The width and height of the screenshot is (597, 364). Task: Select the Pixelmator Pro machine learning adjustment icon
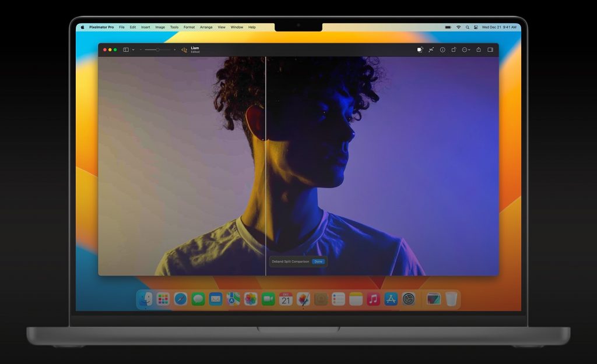click(x=431, y=50)
